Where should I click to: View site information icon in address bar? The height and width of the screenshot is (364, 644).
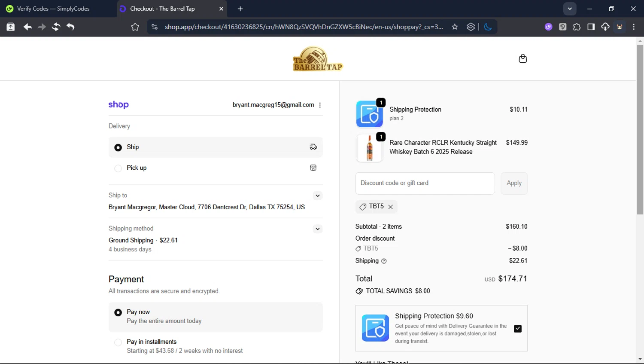154,27
